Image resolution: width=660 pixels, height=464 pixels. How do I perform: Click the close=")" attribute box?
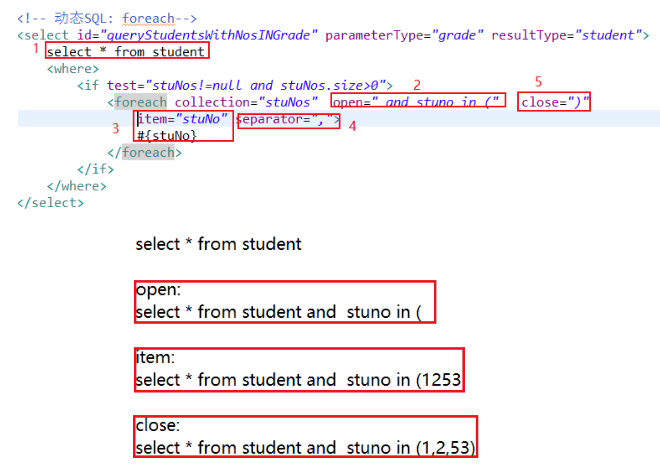click(555, 102)
